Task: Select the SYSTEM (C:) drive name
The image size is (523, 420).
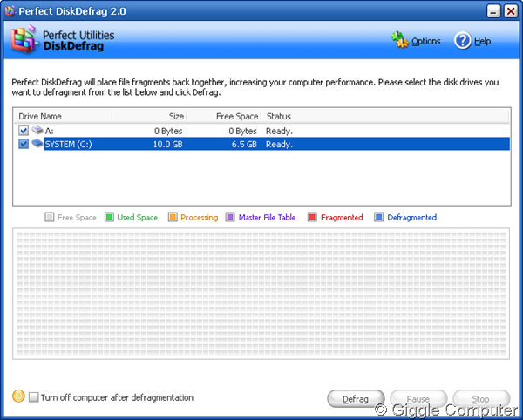Action: tap(68, 144)
